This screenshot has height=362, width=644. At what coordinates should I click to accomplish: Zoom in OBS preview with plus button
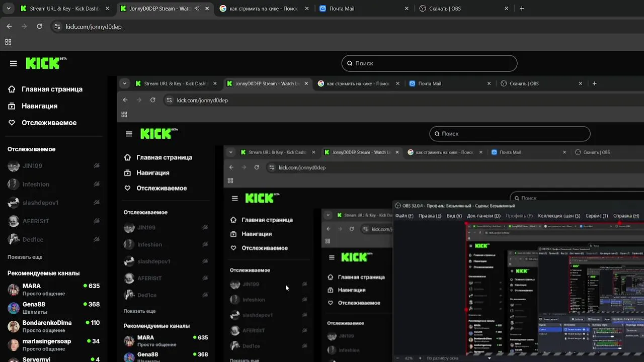[420, 358]
